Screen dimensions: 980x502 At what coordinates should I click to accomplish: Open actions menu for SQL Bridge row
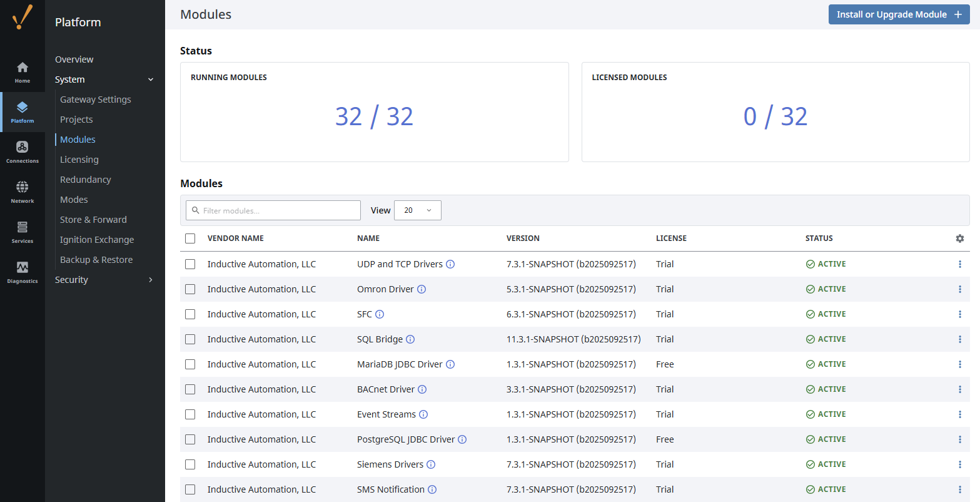959,339
